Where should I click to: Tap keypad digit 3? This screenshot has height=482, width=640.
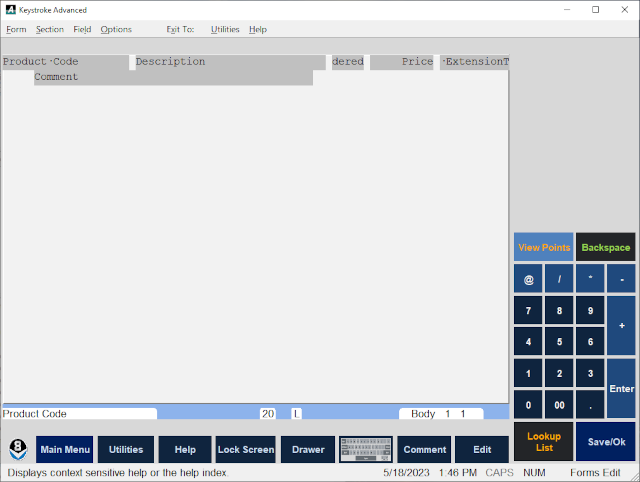(590, 373)
